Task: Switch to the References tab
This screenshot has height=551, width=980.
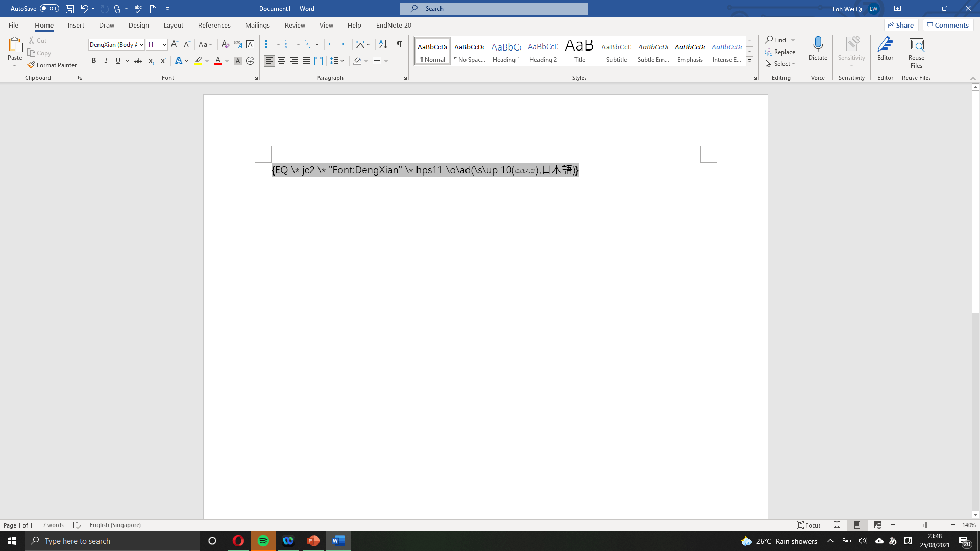Action: pyautogui.click(x=214, y=25)
